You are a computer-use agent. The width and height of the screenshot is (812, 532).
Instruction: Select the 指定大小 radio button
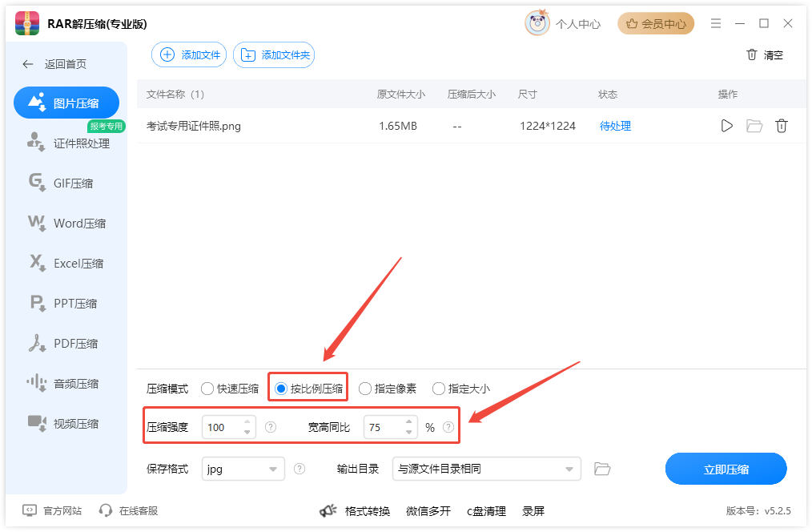(x=438, y=389)
